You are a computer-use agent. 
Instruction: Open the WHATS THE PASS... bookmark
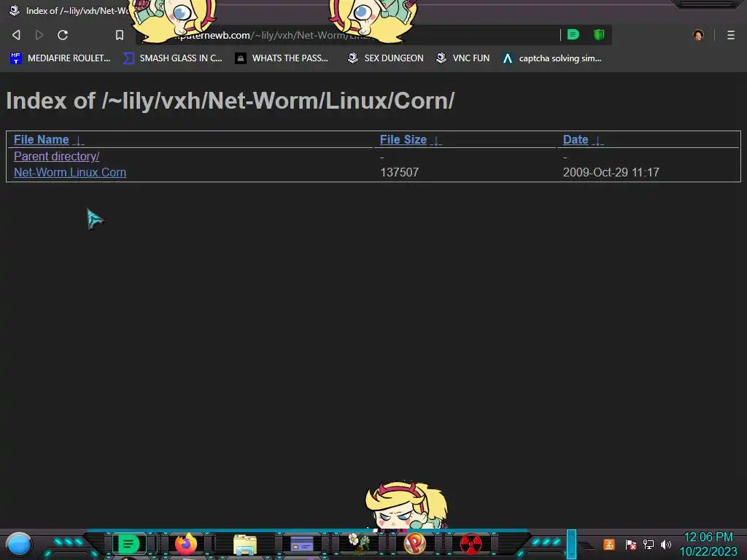(x=282, y=58)
